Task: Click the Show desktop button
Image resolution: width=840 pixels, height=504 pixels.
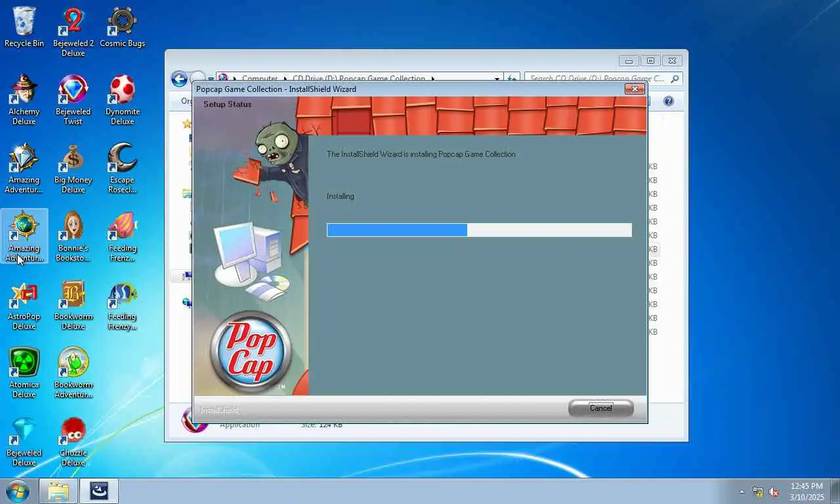Action: click(x=835, y=491)
